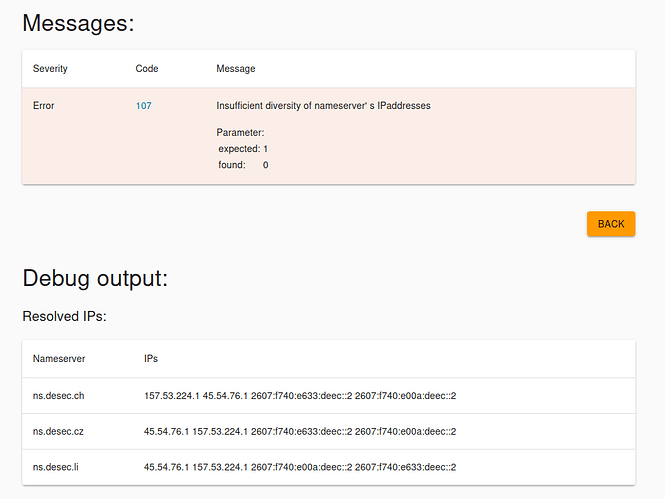This screenshot has width=665, height=499.
Task: Click the 'Debug output:' heading
Action: click(x=95, y=278)
